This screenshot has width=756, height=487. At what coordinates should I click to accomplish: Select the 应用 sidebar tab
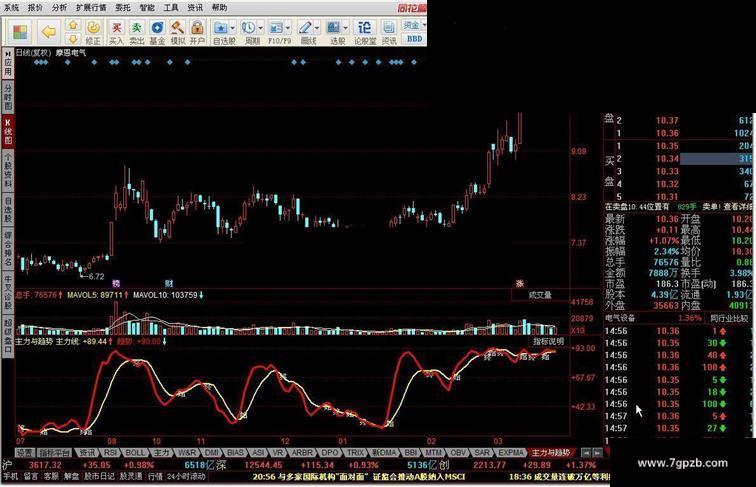(x=8, y=64)
